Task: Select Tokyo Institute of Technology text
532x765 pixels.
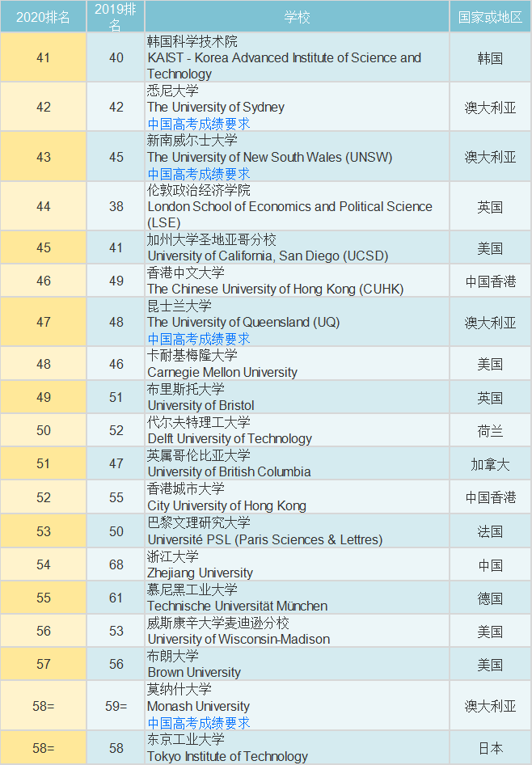Action: pos(228,756)
